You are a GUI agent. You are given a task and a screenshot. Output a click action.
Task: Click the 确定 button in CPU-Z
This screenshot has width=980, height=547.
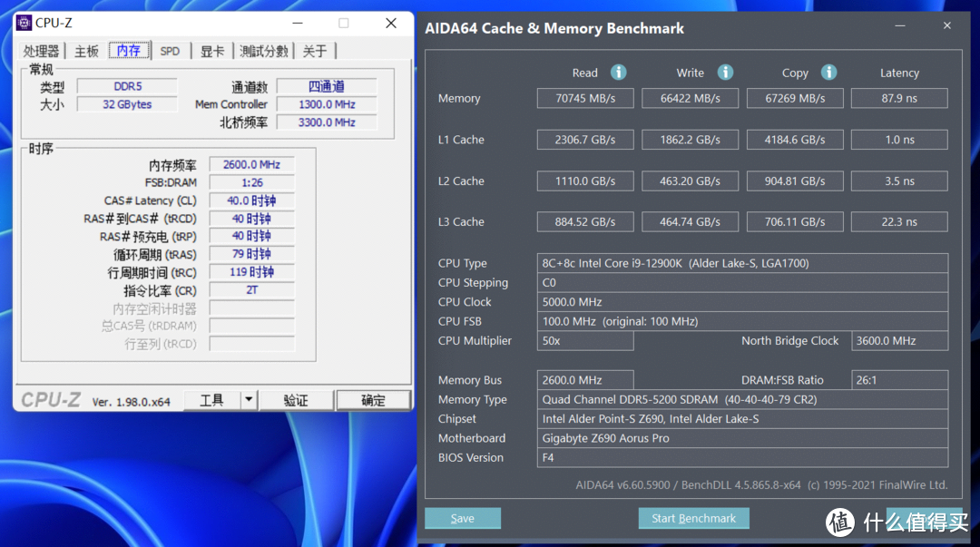373,399
